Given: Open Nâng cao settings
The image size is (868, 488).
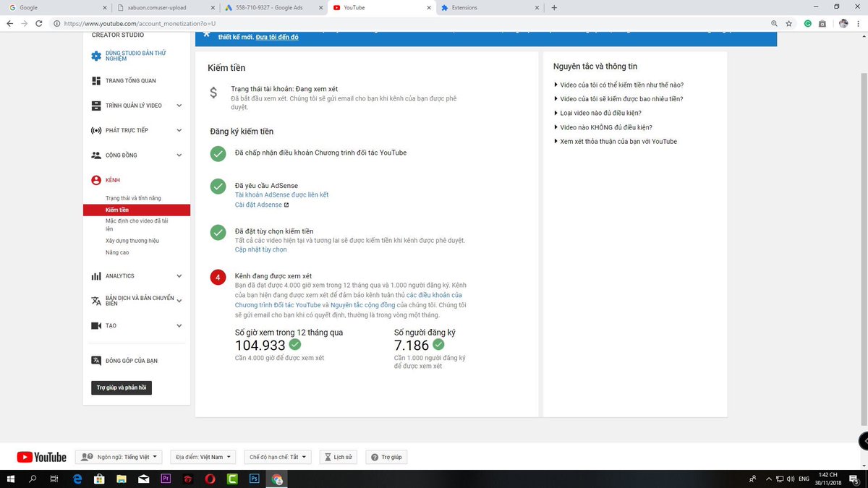Looking at the screenshot, I should [117, 252].
